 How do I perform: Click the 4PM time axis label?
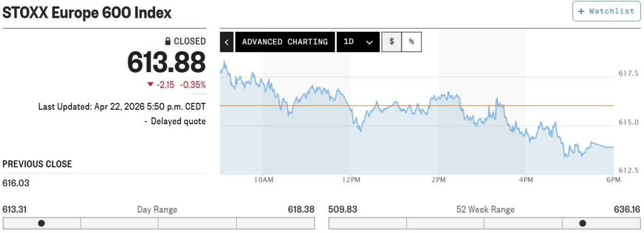point(526,180)
